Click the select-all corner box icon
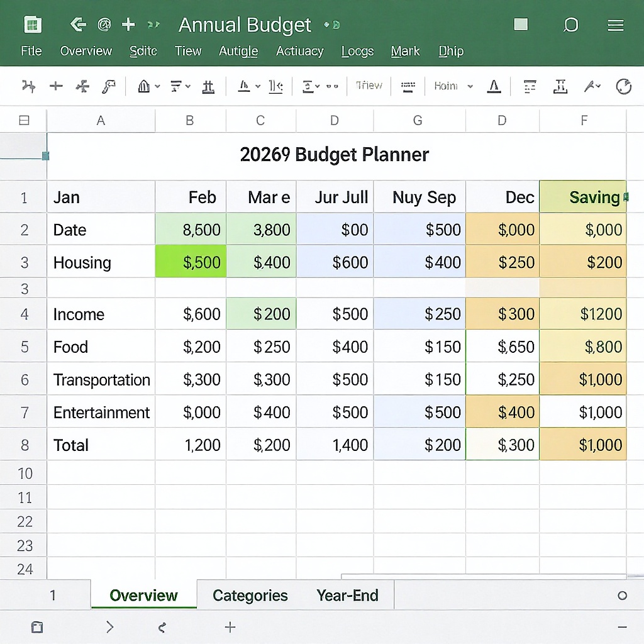The height and width of the screenshot is (644, 644). tap(25, 120)
